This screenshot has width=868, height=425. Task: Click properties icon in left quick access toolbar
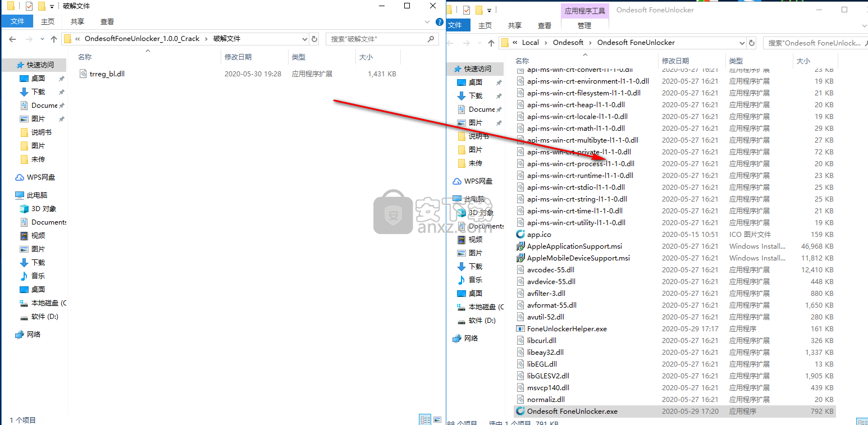point(30,6)
